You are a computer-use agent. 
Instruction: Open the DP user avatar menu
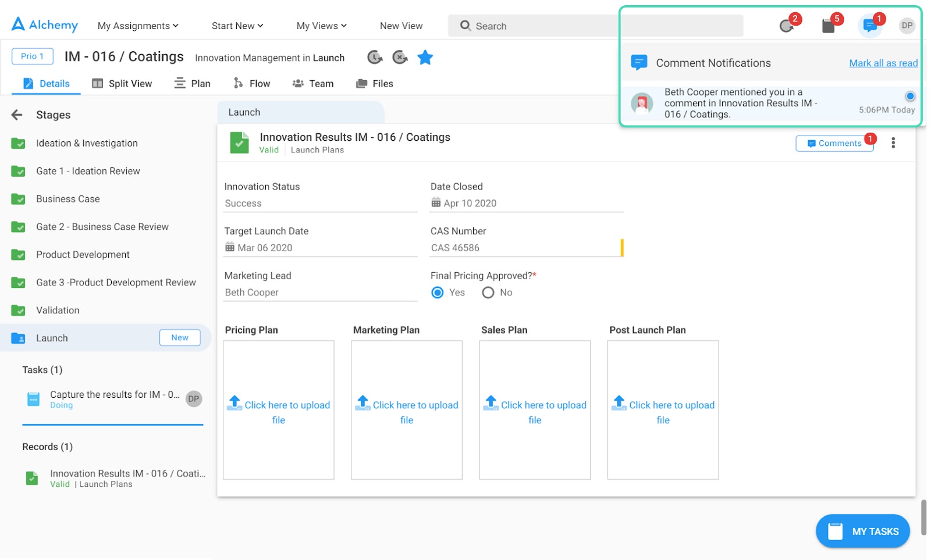point(907,26)
